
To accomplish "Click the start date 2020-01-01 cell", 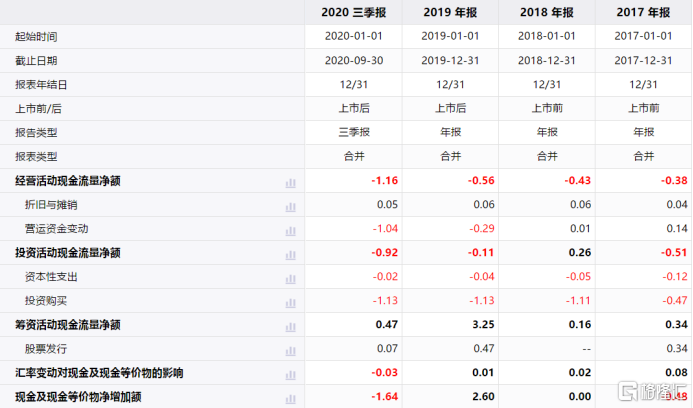I will tap(354, 36).
